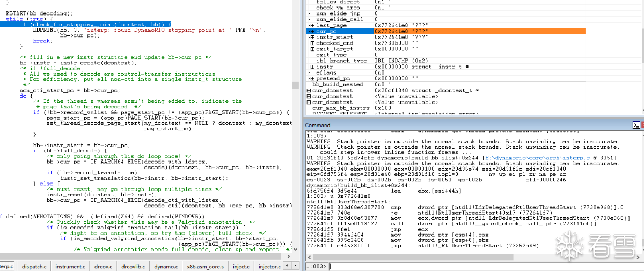Viewport: 644px width, 271px height.
Task: Open the dispatch.c source tab
Action: 34,266
